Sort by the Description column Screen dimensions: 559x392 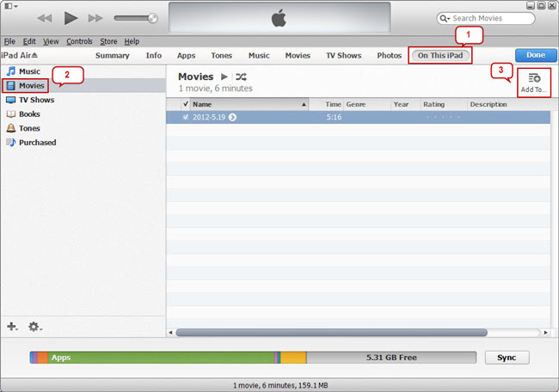509,104
